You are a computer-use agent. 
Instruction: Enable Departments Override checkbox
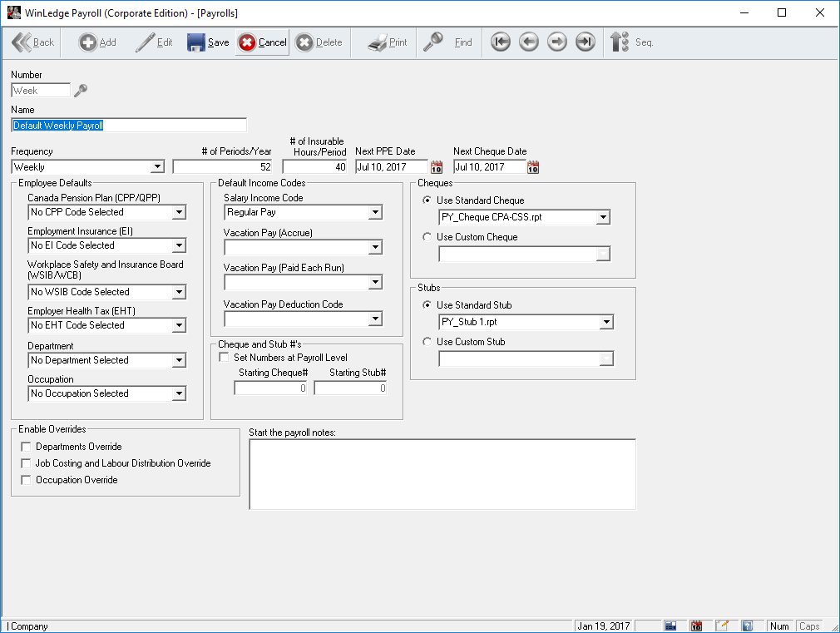[x=27, y=447]
